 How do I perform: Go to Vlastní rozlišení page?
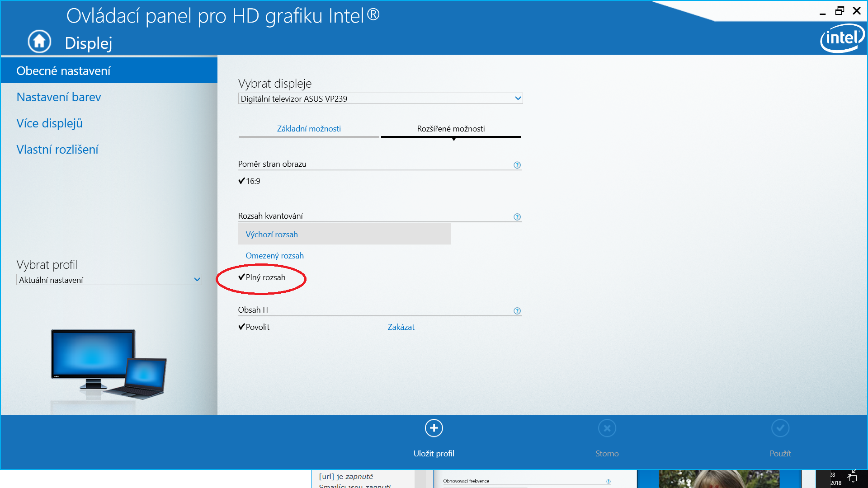pyautogui.click(x=57, y=150)
